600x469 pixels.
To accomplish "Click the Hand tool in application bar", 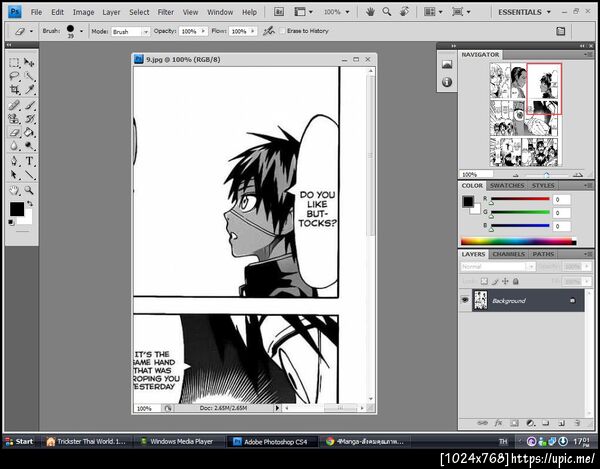I will coord(370,12).
